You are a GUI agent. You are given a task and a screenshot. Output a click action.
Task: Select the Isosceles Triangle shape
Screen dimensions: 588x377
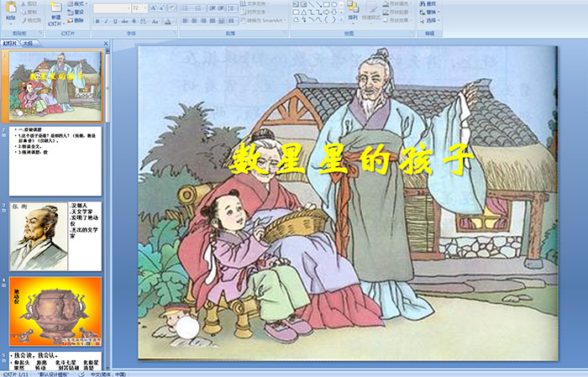tap(304, 12)
